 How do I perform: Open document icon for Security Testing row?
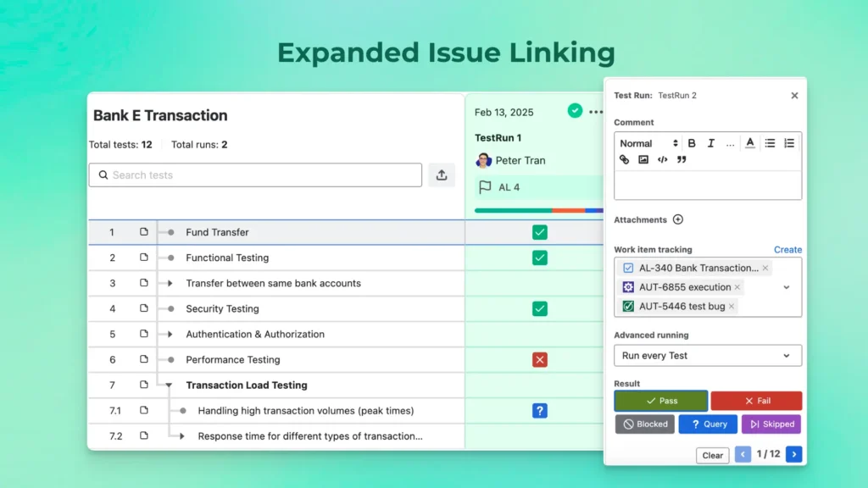click(x=144, y=308)
